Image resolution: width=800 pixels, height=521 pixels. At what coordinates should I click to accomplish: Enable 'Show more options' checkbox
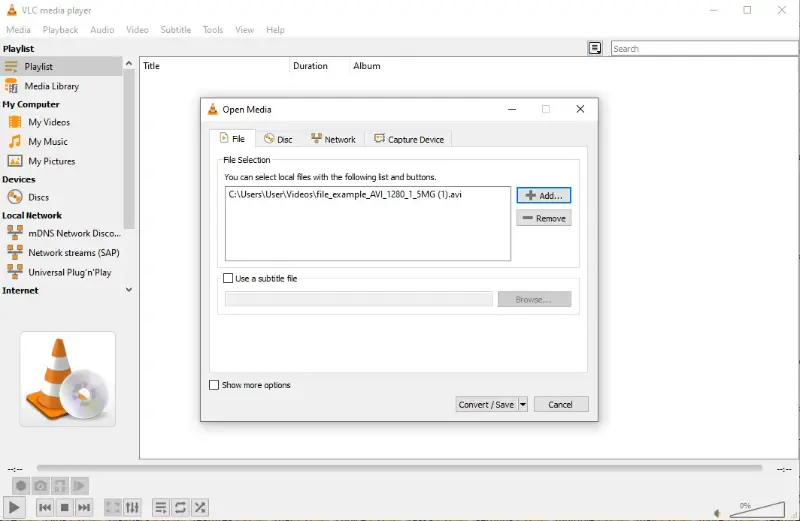tap(214, 385)
